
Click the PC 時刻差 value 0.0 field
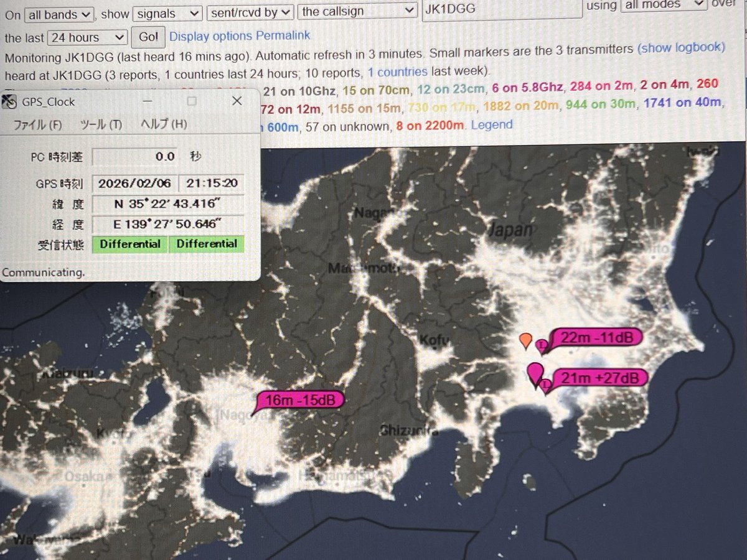[136, 157]
